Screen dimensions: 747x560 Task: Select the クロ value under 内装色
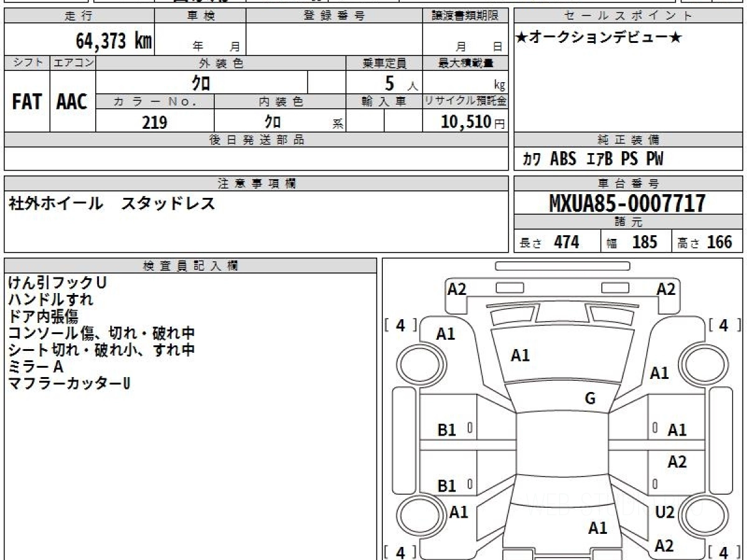click(273, 121)
